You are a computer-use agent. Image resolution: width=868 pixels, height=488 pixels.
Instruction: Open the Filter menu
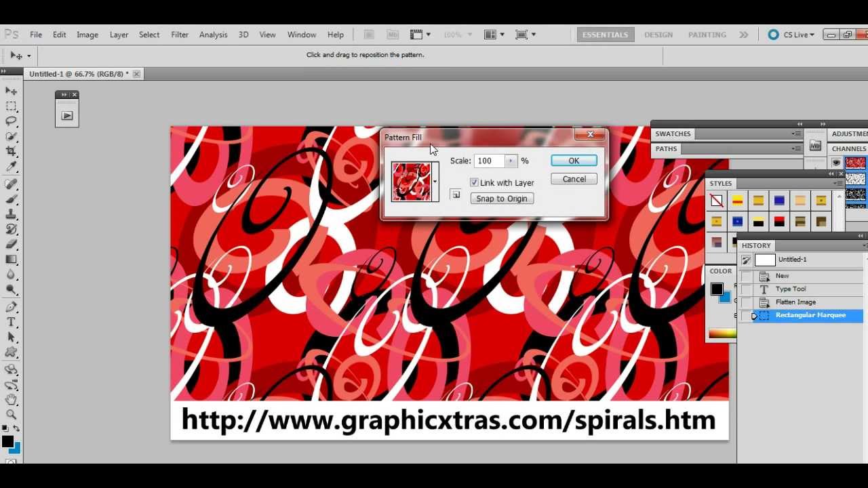[180, 35]
